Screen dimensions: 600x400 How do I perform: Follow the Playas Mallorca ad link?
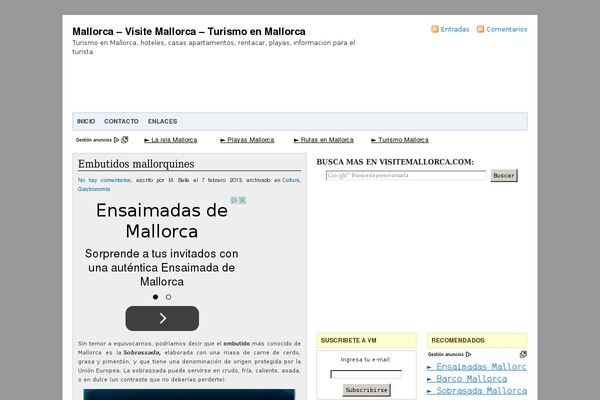(247, 140)
